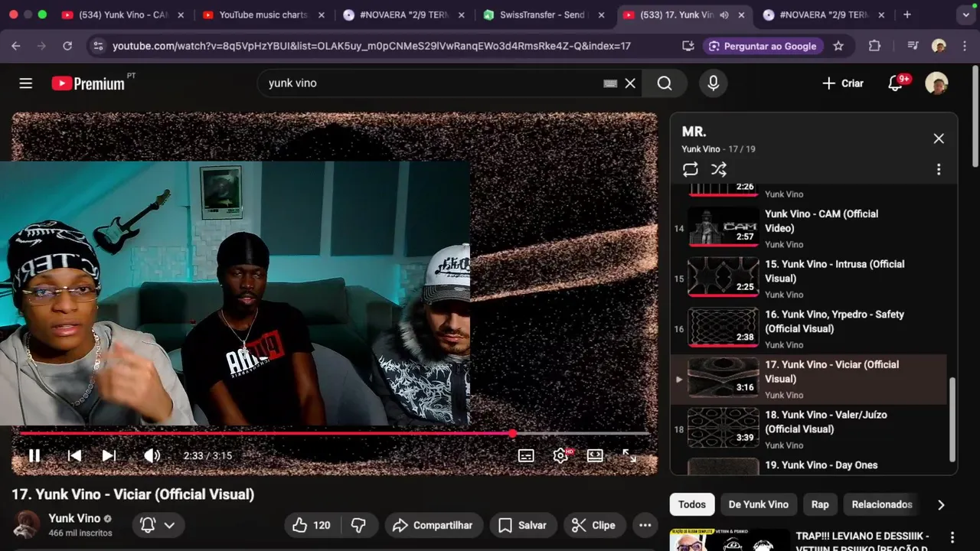
Task: Click the Compartilhar share button
Action: 433,525
